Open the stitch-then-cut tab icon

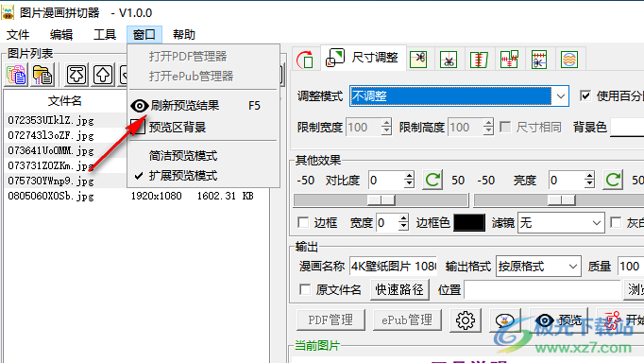point(539,60)
